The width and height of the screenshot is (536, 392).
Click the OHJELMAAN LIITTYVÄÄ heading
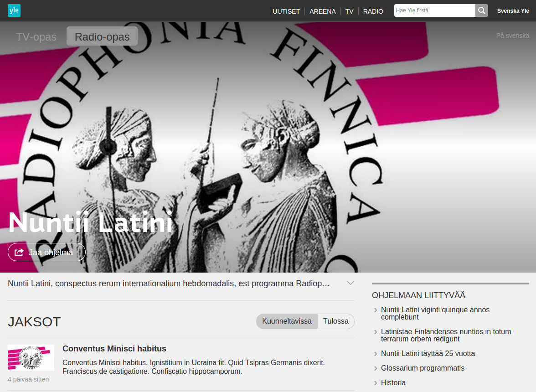coord(418,295)
